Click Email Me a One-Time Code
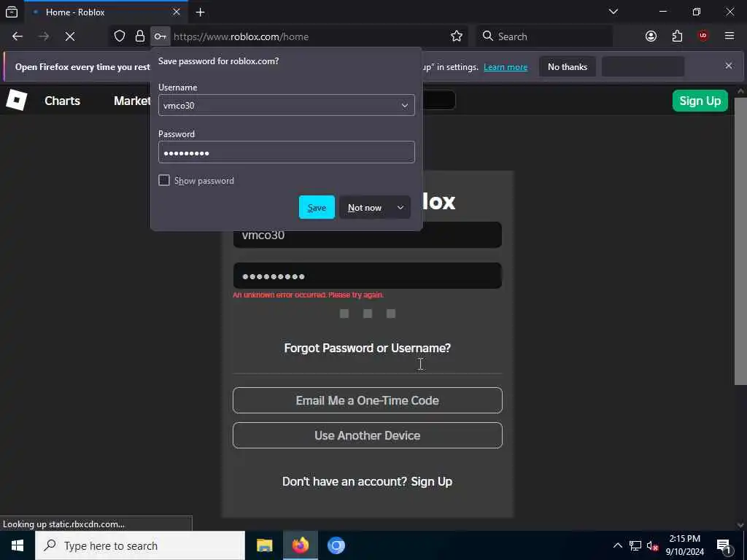Viewport: 747px width, 560px height. [x=368, y=400]
